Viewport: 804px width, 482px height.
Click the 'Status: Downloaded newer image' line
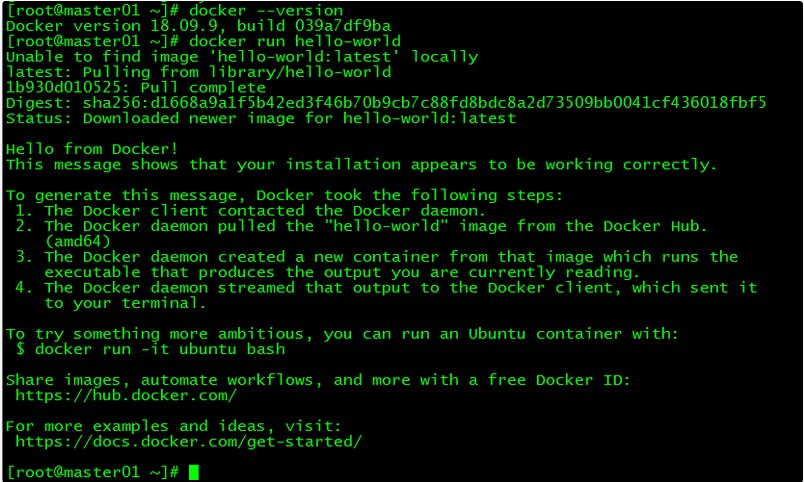pyautogui.click(x=261, y=118)
